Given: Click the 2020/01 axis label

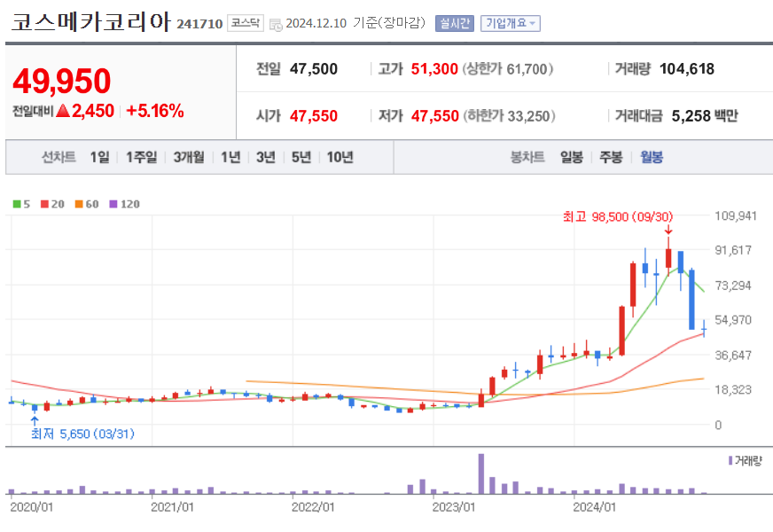Looking at the screenshot, I should pos(32,507).
